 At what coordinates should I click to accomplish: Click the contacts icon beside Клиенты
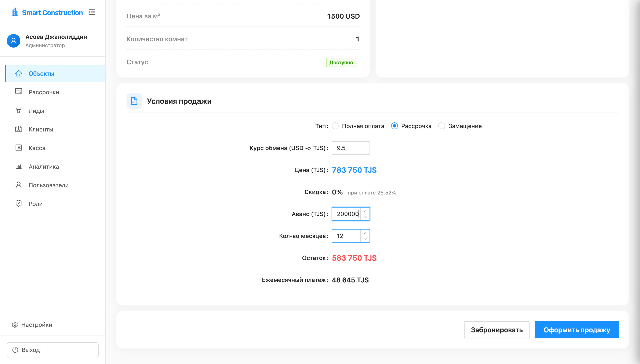pyautogui.click(x=19, y=129)
